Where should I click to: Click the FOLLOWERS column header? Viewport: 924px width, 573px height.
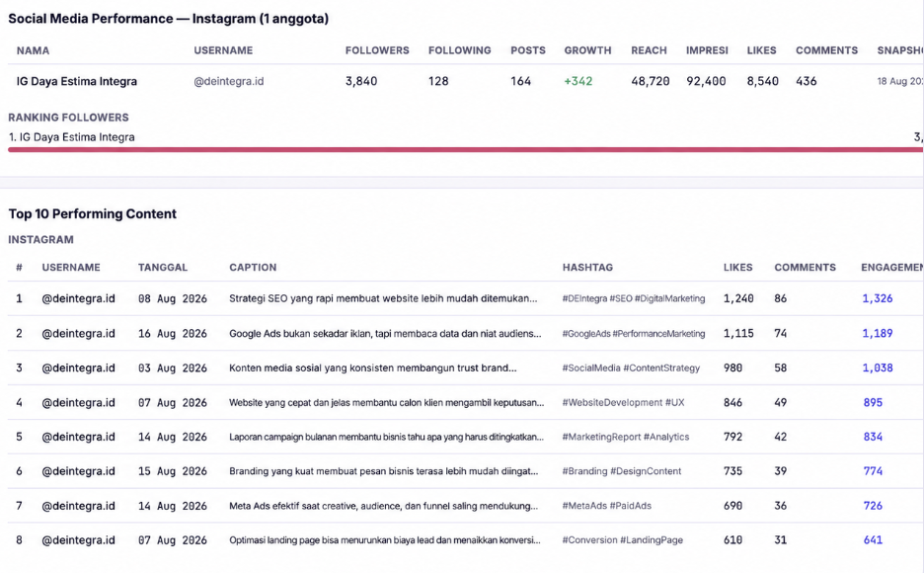(377, 50)
